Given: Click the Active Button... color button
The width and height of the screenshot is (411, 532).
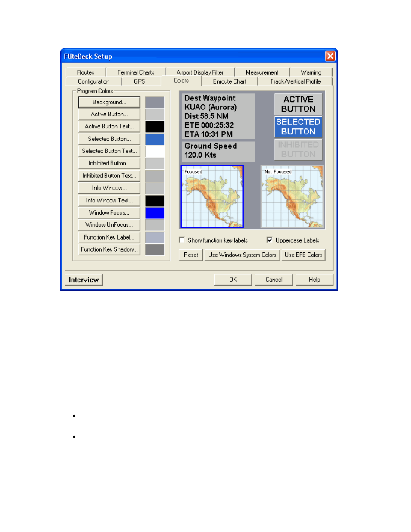Looking at the screenshot, I should coord(109,114).
